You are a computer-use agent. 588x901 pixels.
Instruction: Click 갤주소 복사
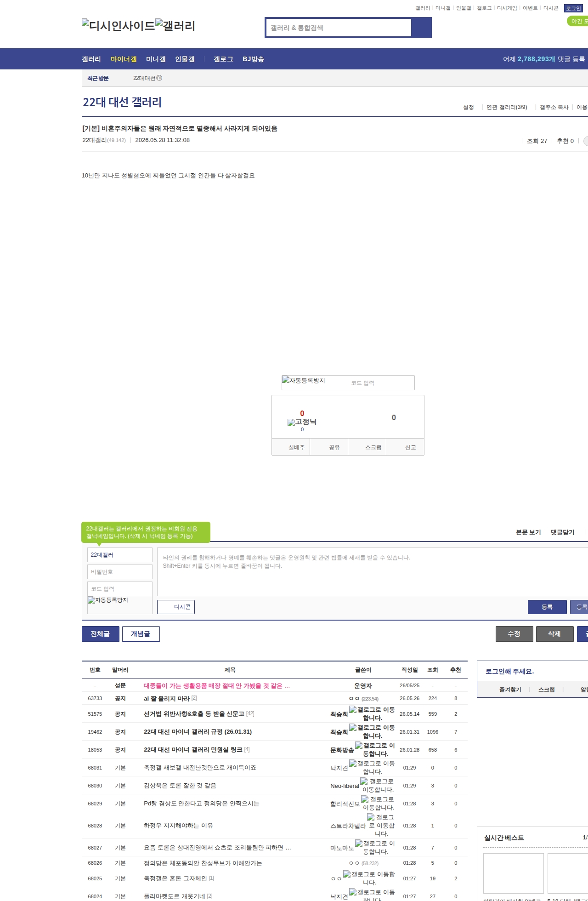(554, 107)
